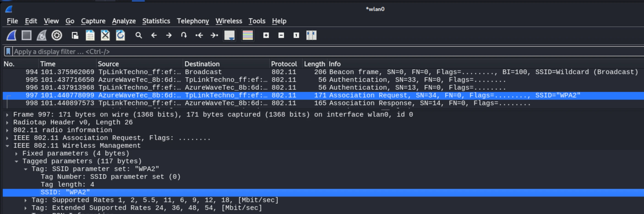Open the Statistics menu
The width and height of the screenshot is (644, 214).
click(156, 21)
